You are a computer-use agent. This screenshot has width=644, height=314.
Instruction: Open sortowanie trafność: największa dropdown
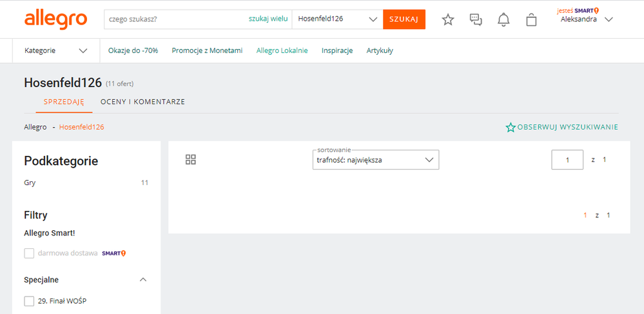376,160
